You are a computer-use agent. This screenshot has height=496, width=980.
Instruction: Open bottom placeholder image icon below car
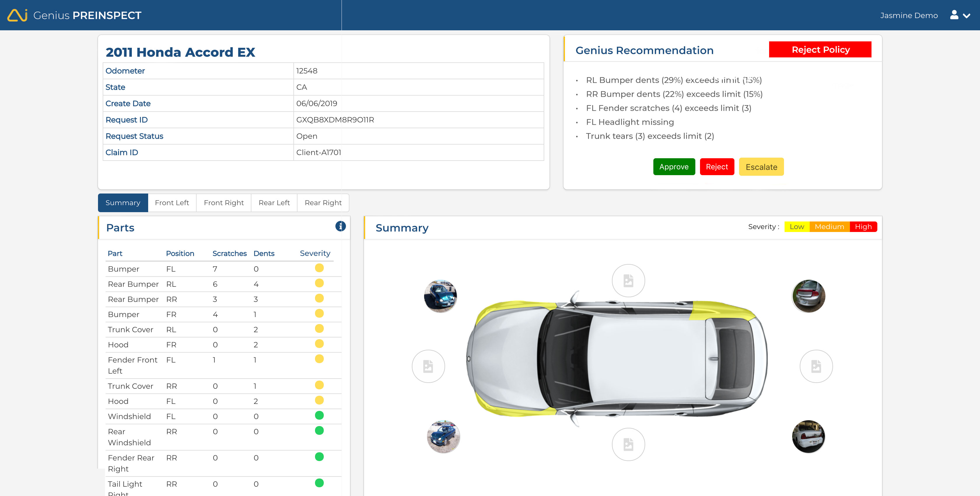coord(629,444)
